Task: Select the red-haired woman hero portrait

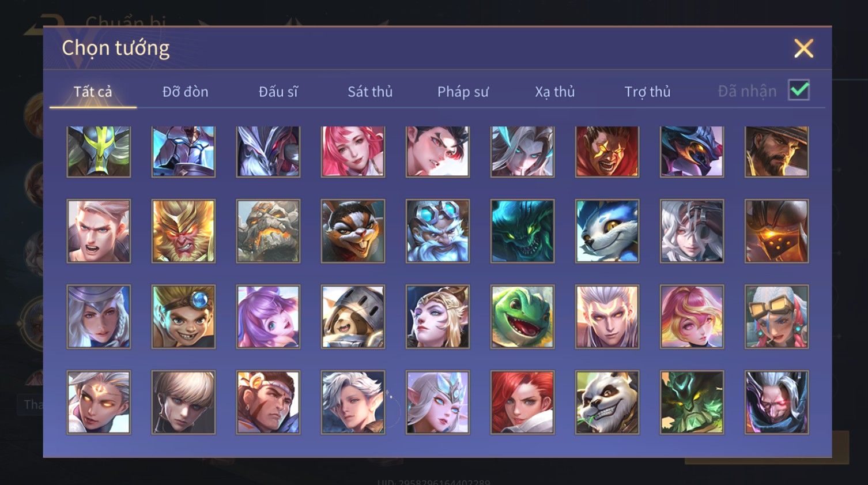Action: [x=522, y=402]
